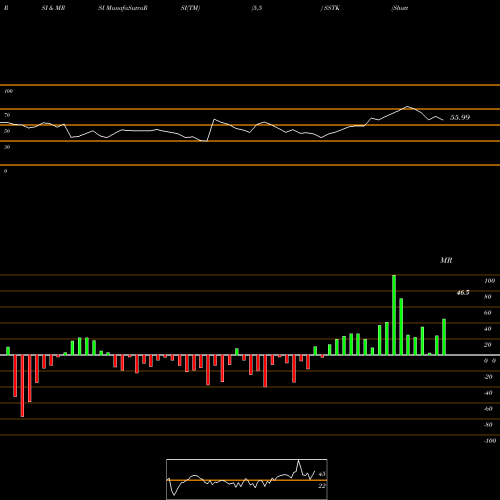Click the 30 label on RSI axis
500x500 pixels.
[x=7, y=147]
